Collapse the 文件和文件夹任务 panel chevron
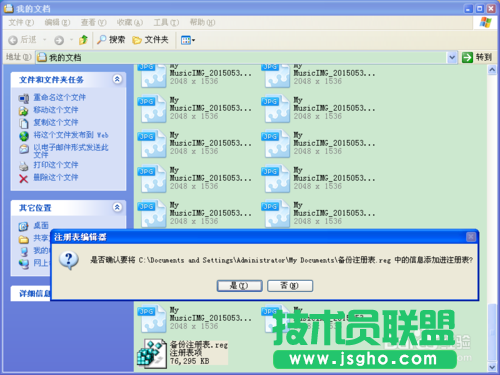500x375 pixels. [x=117, y=79]
